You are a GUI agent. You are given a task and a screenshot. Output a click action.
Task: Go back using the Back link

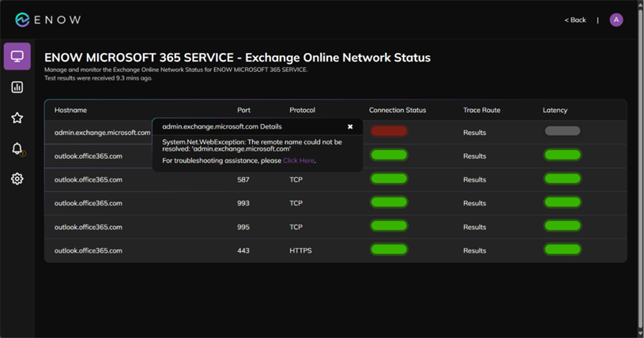click(x=575, y=20)
